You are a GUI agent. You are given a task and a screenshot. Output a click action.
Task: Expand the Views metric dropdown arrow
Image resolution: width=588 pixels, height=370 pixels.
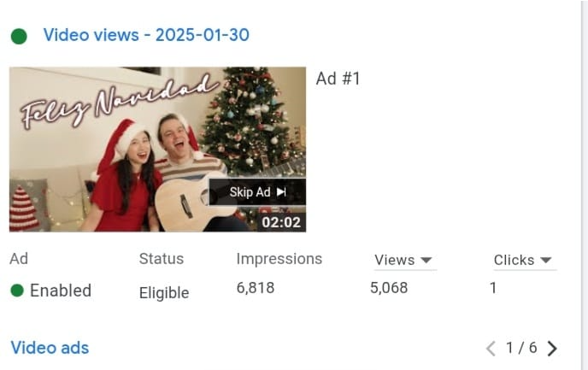click(x=426, y=260)
